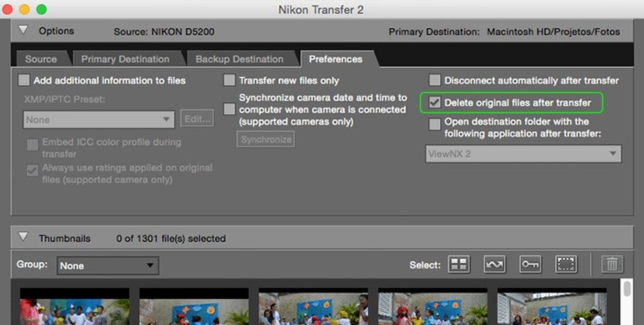
Task: Click the Source: NIKON D5200 text
Action: pyautogui.click(x=164, y=31)
